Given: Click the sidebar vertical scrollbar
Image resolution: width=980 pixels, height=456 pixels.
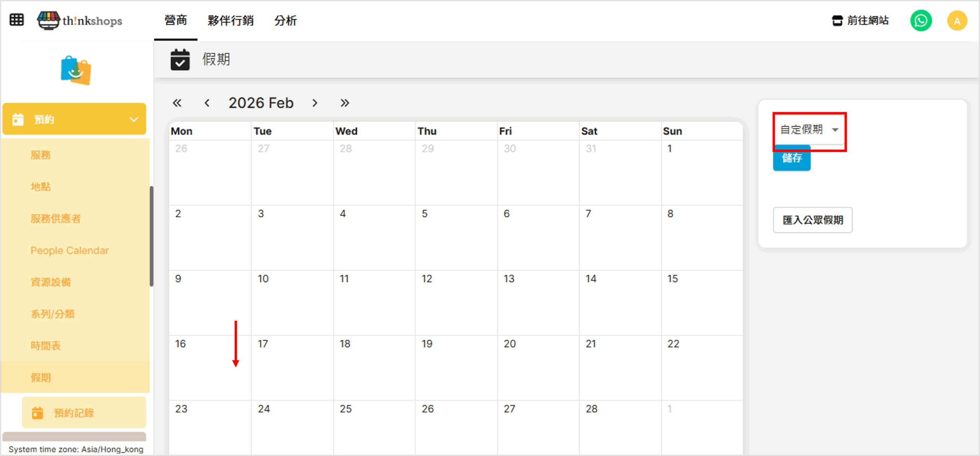Looking at the screenshot, I should point(152,235).
